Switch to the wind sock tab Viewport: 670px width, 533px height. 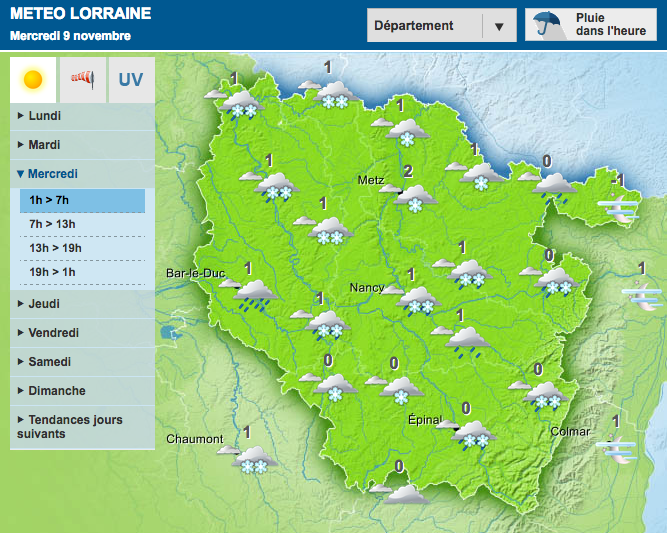(82, 80)
